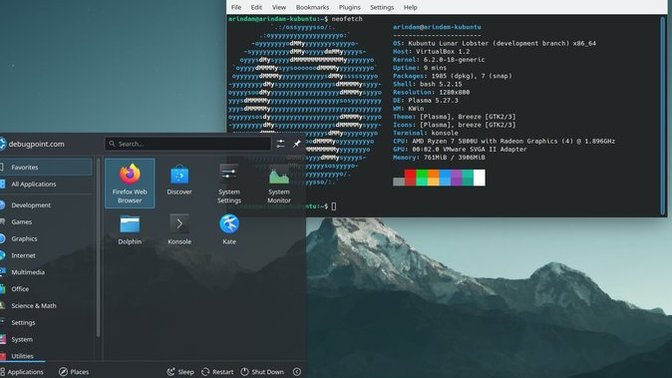Open Konsole Plugins menu

[349, 7]
